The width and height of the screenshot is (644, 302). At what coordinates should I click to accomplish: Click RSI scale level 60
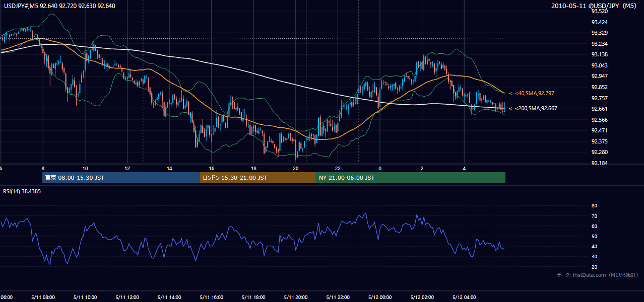pos(594,226)
